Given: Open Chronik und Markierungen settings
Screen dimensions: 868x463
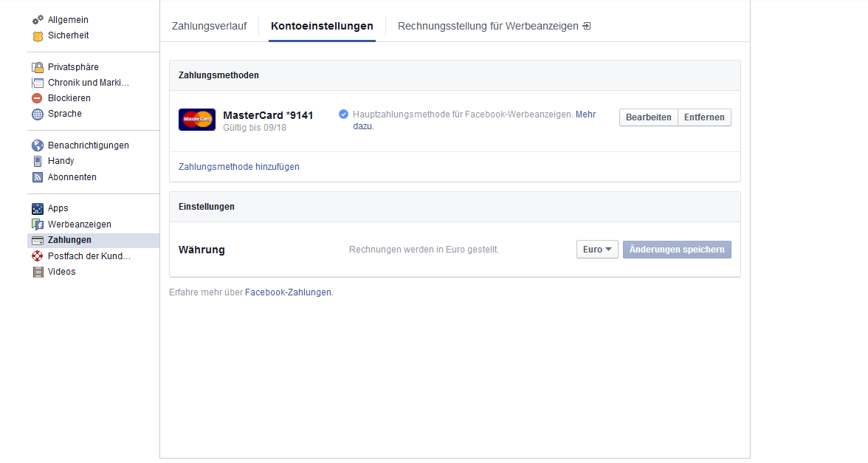Looking at the screenshot, I should pos(88,83).
